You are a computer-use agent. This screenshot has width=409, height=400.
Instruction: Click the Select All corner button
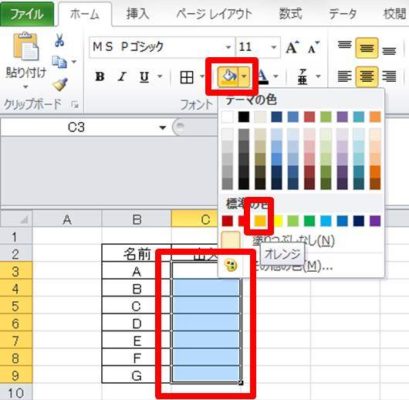point(16,219)
